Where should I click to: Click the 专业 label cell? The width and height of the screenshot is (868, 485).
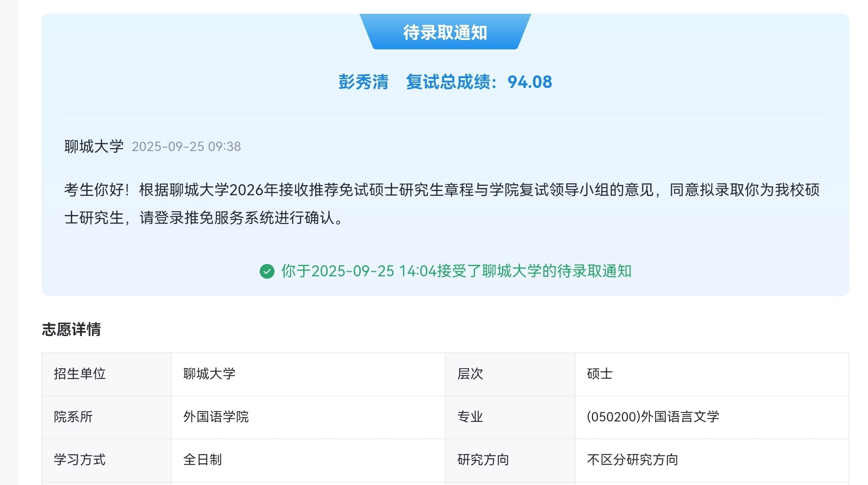coord(510,417)
